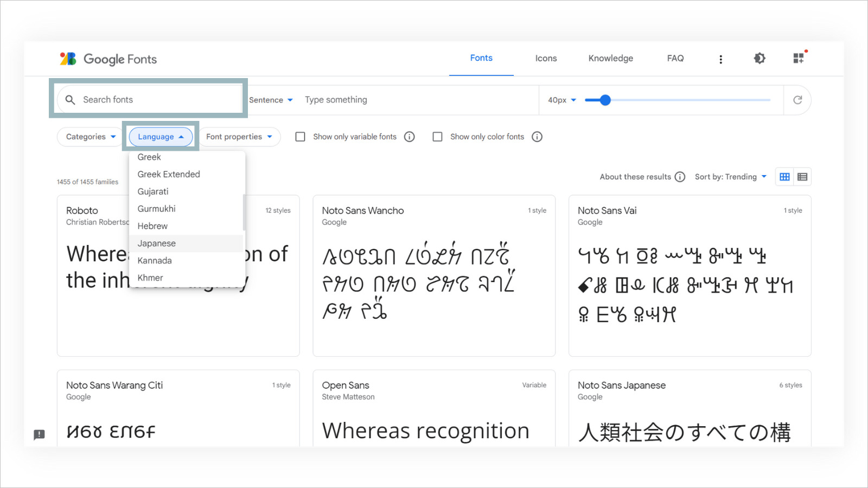Screen dimensions: 868x488
Task: Open the Noto Sans Warang Citi card
Action: coord(178,408)
